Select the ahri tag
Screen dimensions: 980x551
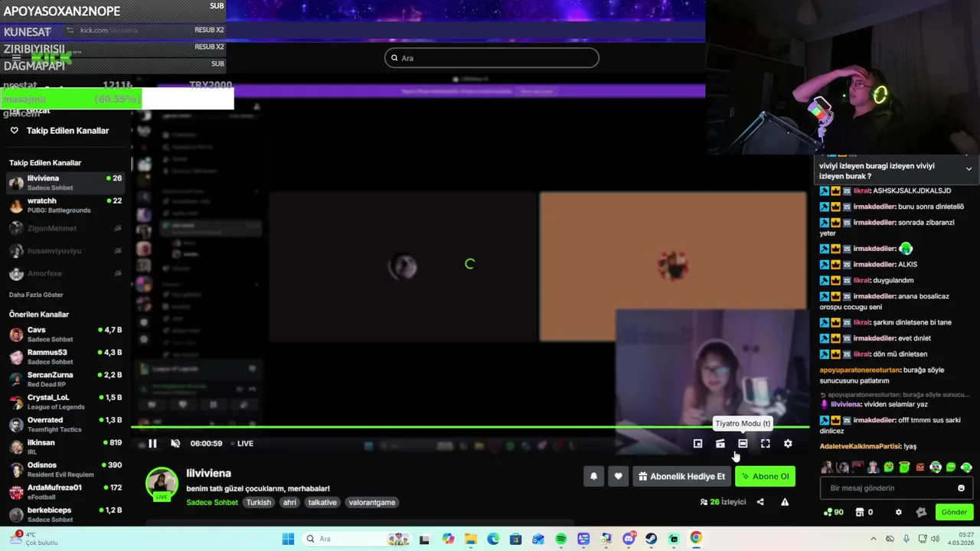[x=289, y=502]
